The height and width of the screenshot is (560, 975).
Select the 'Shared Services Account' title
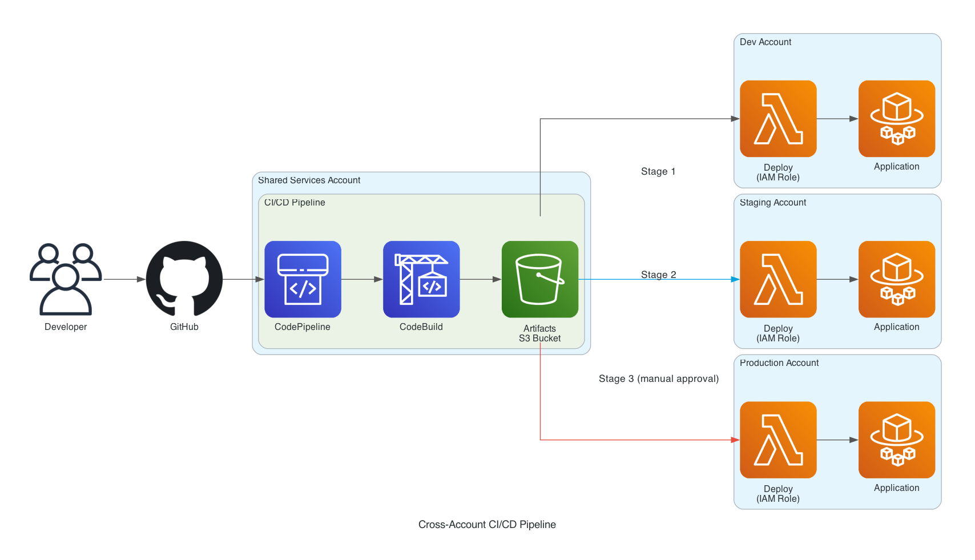tap(309, 180)
